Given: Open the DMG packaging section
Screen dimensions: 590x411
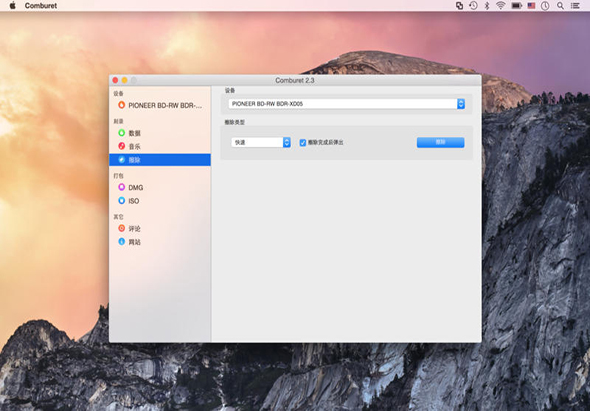Looking at the screenshot, I should [160, 187].
